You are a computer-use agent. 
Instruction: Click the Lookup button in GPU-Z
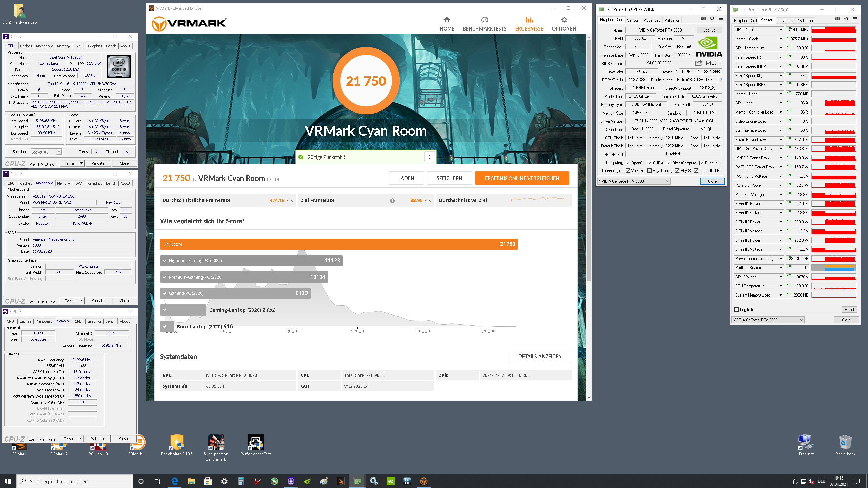(x=709, y=30)
